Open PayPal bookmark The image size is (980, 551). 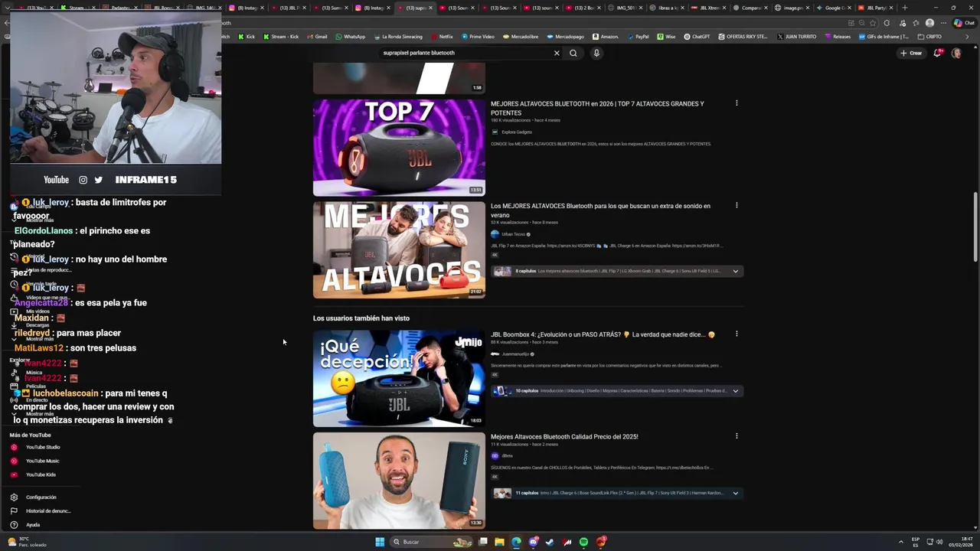coord(638,37)
